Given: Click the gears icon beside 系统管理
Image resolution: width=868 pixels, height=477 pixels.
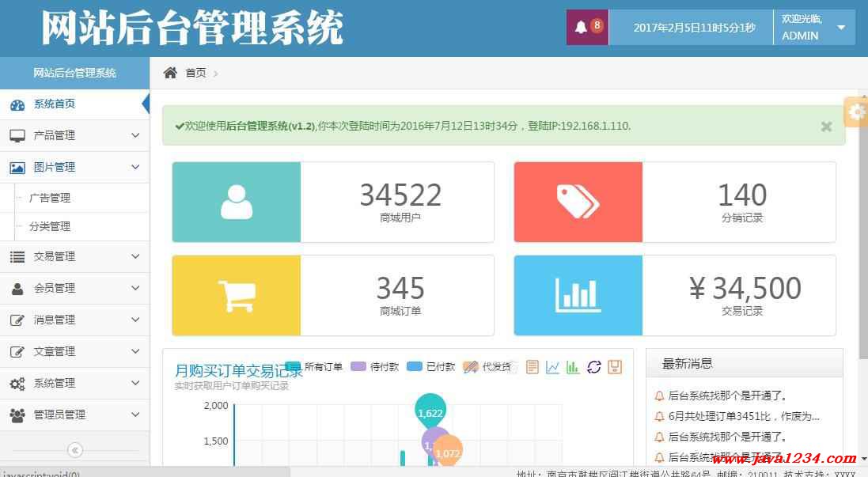Looking at the screenshot, I should point(17,384).
